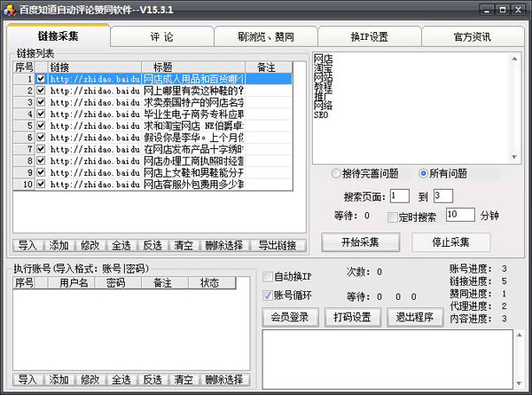Click 删除选择 under the link list

[224, 245]
